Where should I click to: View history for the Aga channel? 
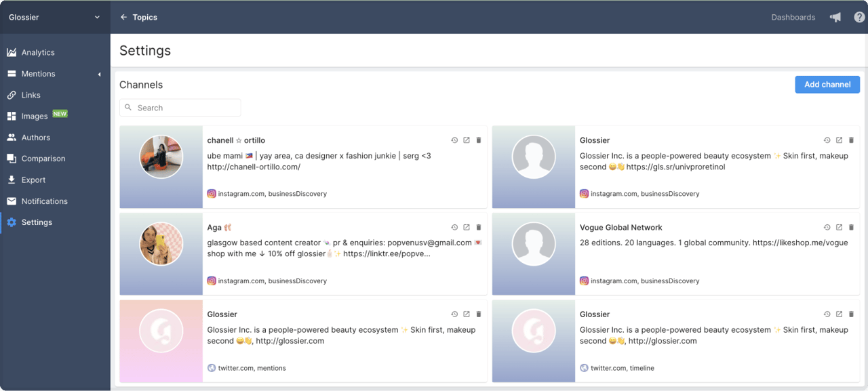pos(454,228)
